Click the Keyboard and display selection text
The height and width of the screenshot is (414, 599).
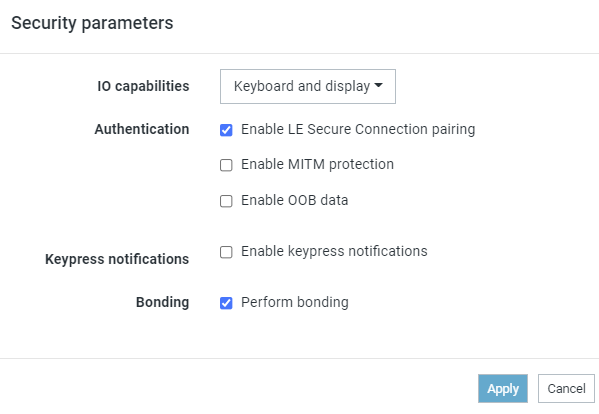point(302,86)
